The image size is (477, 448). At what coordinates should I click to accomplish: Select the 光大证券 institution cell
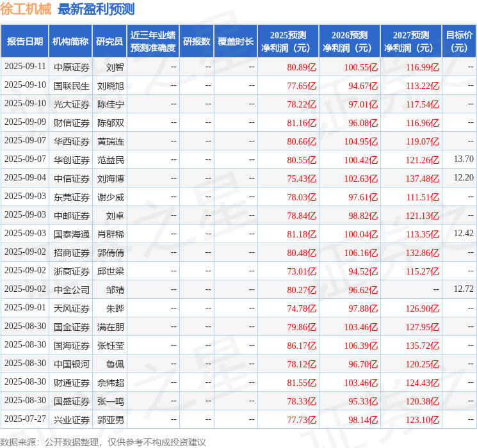72,104
